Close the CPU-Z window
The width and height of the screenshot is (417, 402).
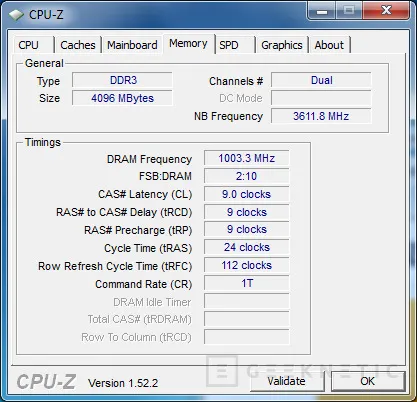click(x=386, y=10)
